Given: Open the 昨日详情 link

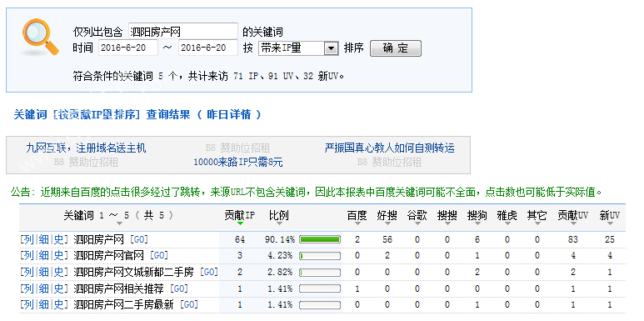Looking at the screenshot, I should coord(229,114).
